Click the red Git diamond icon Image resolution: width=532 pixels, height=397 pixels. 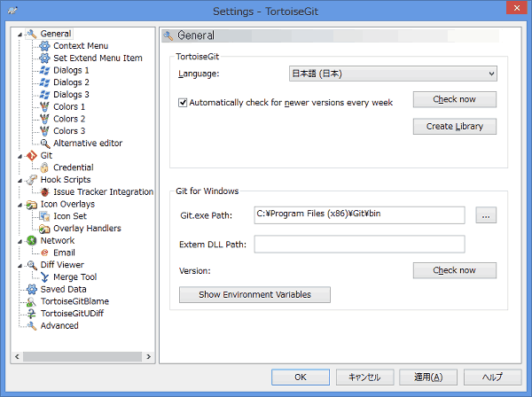32,156
